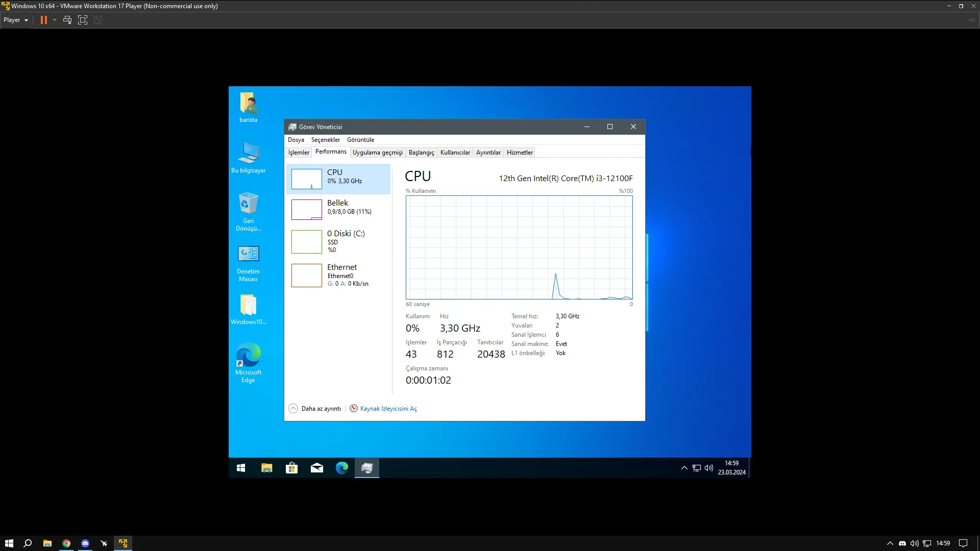Open the host taskbar search icon
The height and width of the screenshot is (551, 980).
click(28, 543)
